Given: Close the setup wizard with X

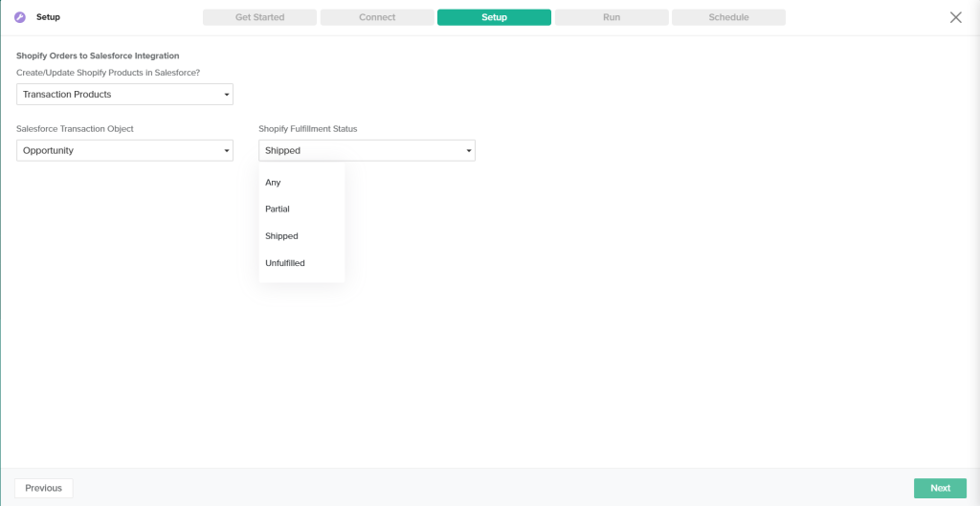Looking at the screenshot, I should [956, 17].
